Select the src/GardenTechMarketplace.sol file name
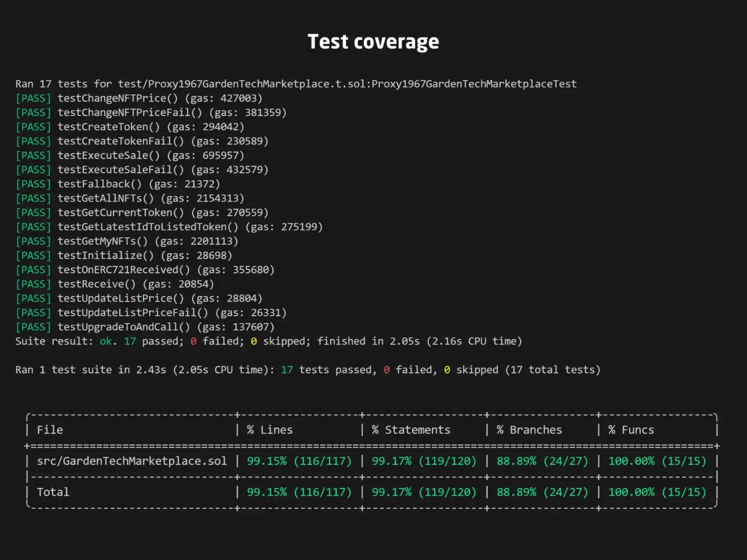747x560 pixels. (132, 461)
